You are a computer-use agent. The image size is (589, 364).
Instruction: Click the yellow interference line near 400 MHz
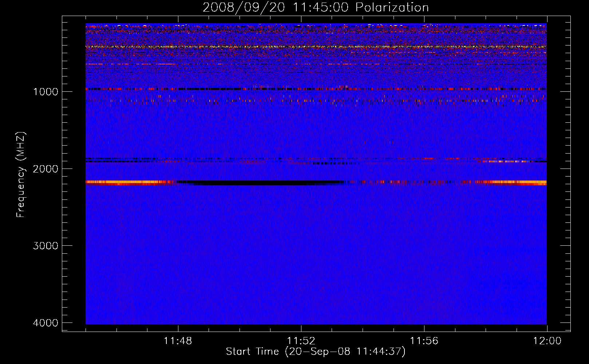pos(316,47)
